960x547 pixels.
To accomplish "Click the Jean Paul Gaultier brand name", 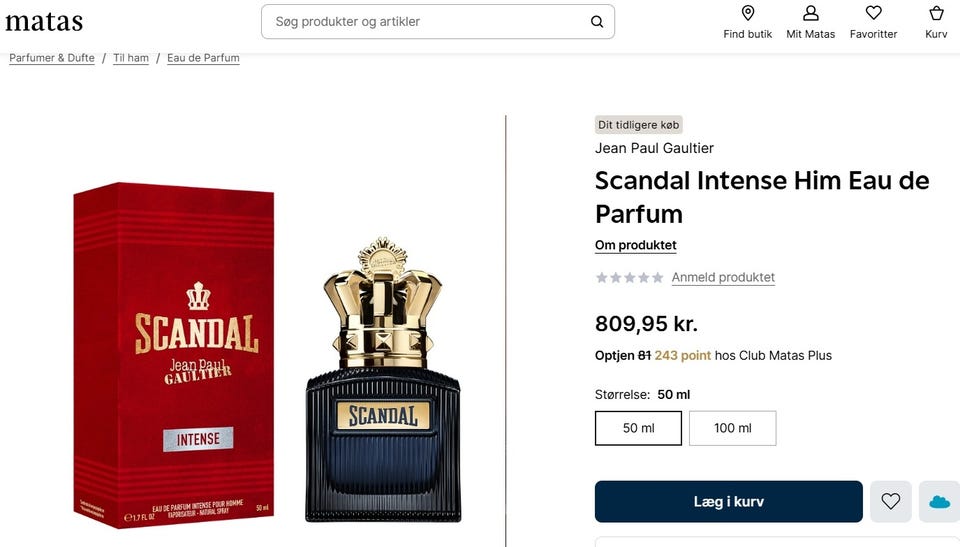I will click(x=654, y=148).
